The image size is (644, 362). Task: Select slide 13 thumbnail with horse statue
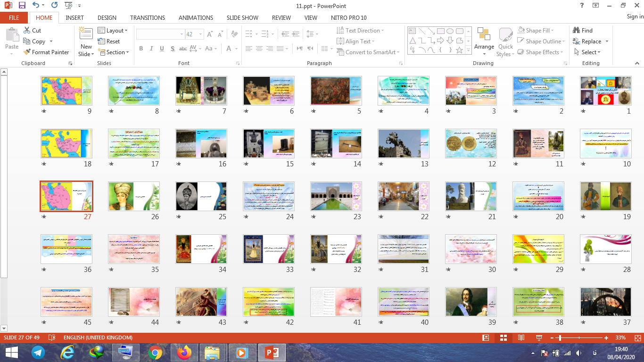[403, 143]
